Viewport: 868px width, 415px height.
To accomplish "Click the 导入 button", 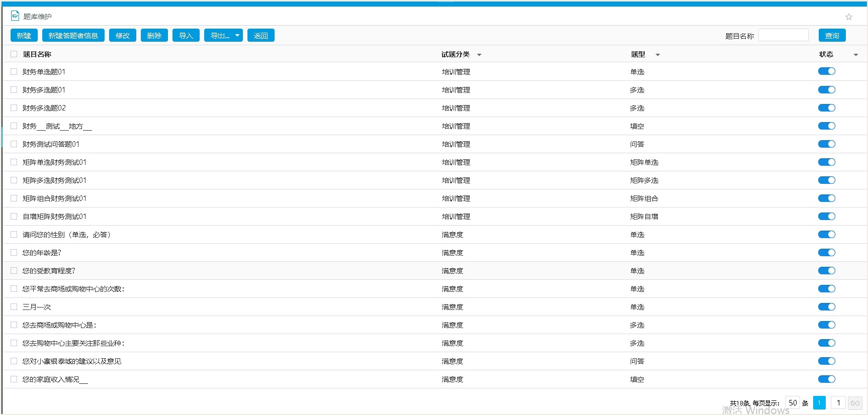I will click(186, 36).
